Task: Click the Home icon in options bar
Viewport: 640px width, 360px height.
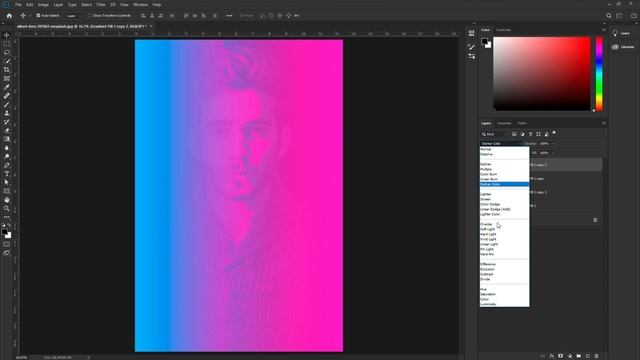Action: pyautogui.click(x=9, y=16)
